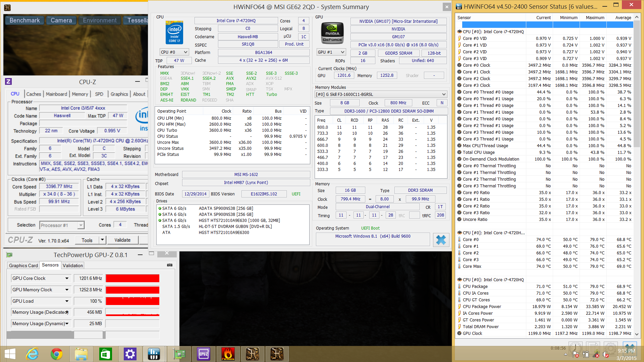The height and width of the screenshot is (362, 644).
Task: Click the battery power tray icon
Action: (586, 355)
